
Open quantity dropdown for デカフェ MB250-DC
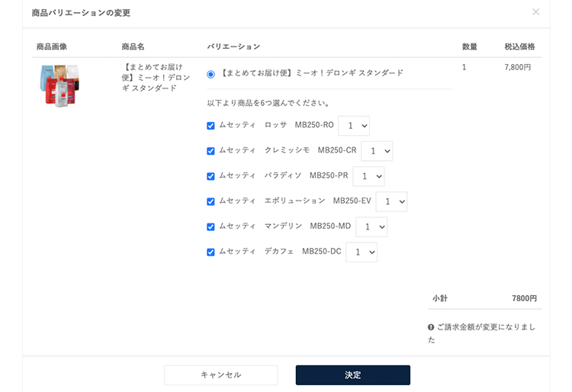pyautogui.click(x=362, y=252)
